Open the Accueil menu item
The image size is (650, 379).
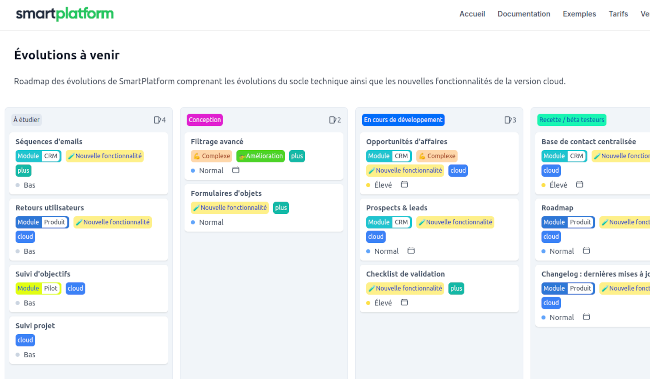pos(472,14)
